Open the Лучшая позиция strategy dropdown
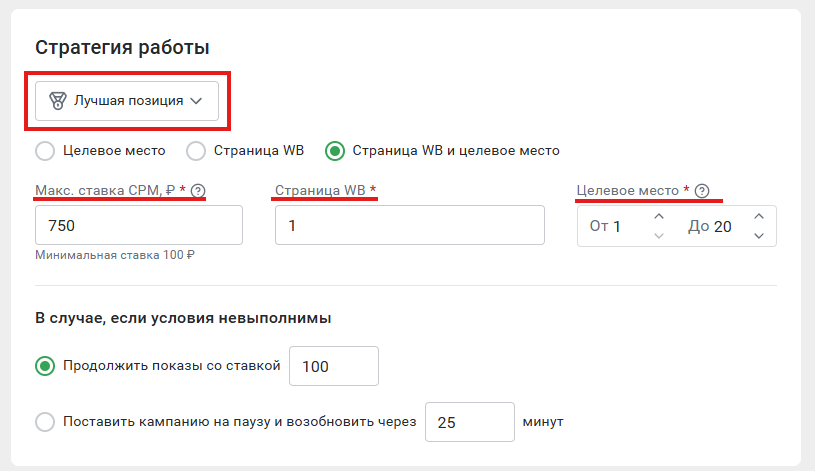815x471 pixels. click(127, 101)
